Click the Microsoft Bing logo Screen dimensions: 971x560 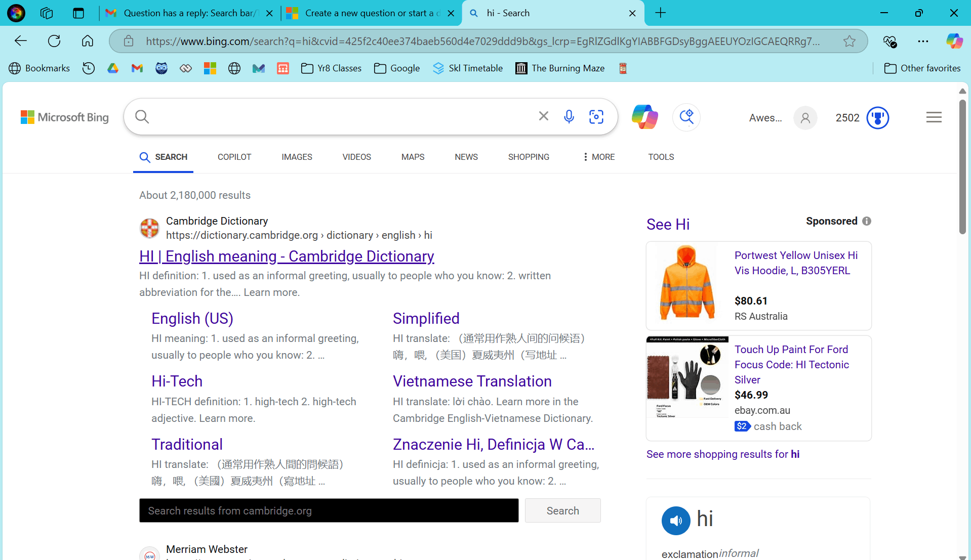(65, 117)
